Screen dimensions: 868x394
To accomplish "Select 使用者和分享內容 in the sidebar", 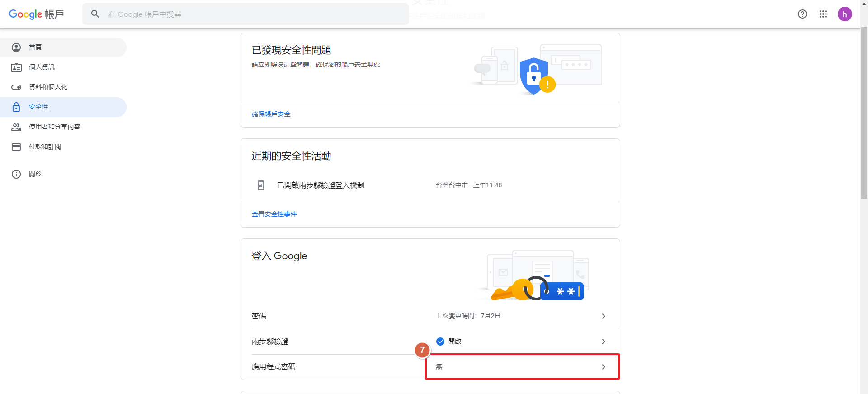I will tap(54, 127).
